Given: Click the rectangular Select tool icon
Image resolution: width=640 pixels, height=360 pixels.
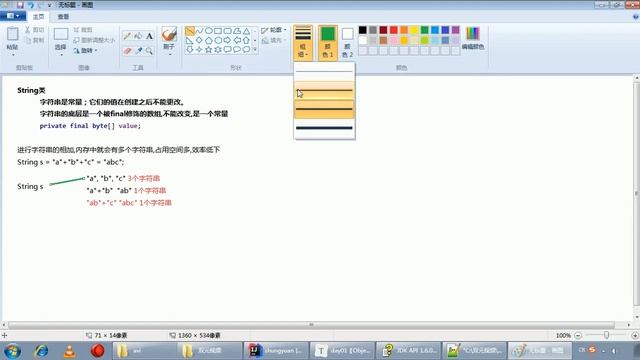Looking at the screenshot, I should click(61, 34).
